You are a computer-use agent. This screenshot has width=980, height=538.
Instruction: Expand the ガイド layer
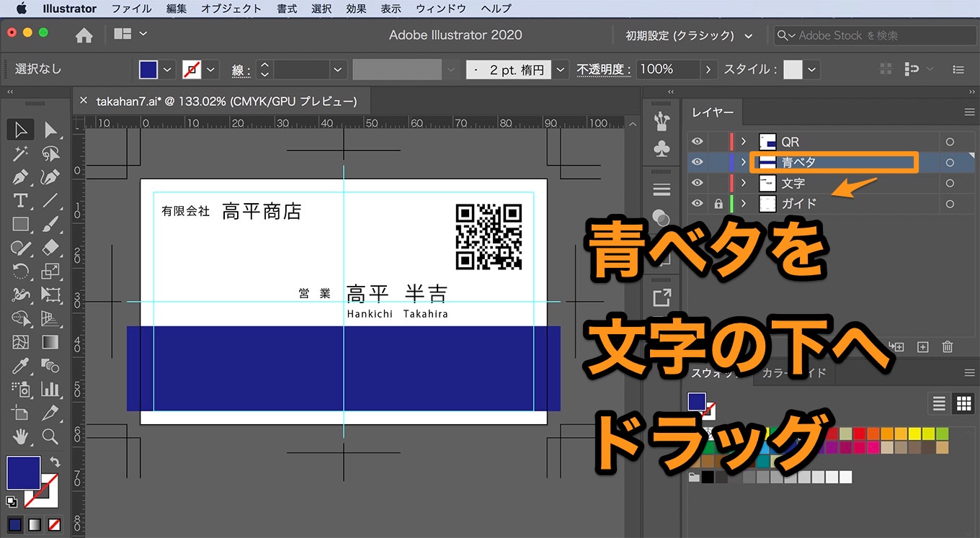pos(744,204)
